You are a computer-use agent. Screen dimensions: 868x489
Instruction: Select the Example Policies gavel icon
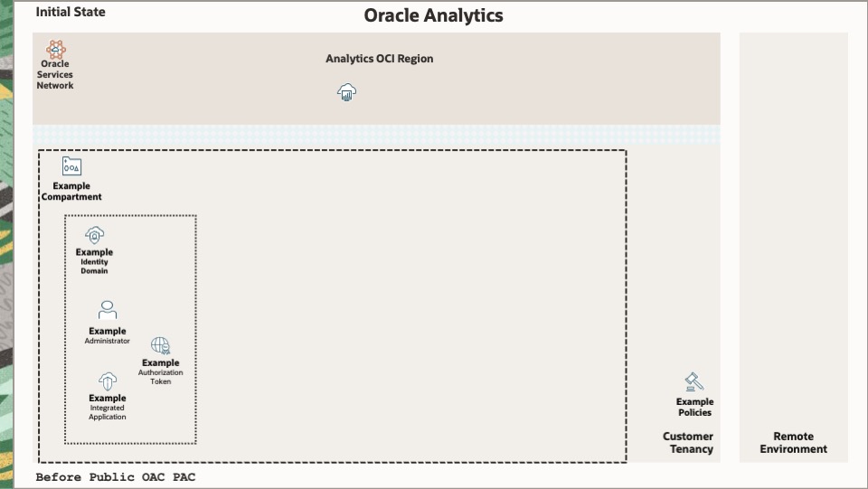coord(694,382)
